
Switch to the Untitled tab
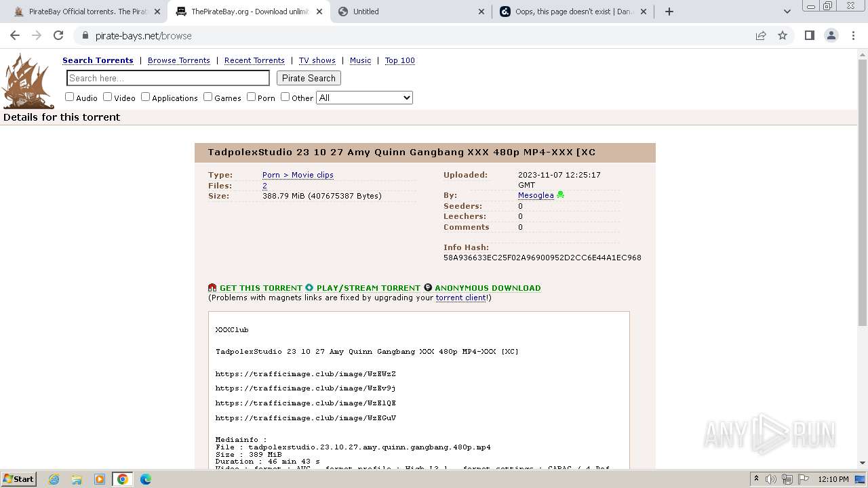[x=410, y=12]
